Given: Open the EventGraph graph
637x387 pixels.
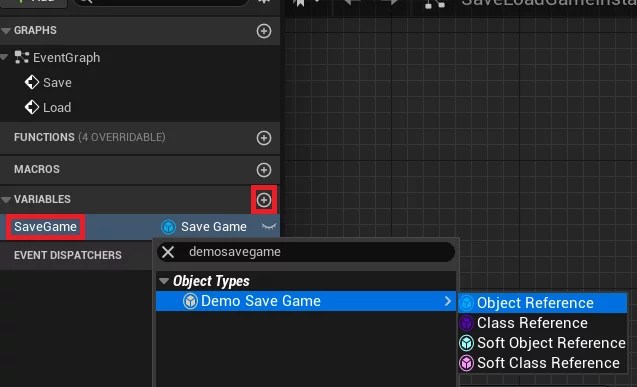Looking at the screenshot, I should coord(66,58).
